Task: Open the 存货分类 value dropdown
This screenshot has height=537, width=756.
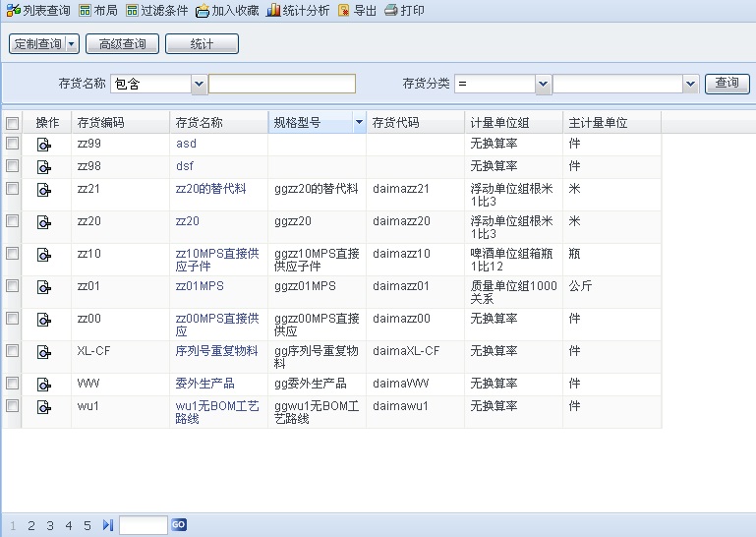Action: [x=690, y=85]
